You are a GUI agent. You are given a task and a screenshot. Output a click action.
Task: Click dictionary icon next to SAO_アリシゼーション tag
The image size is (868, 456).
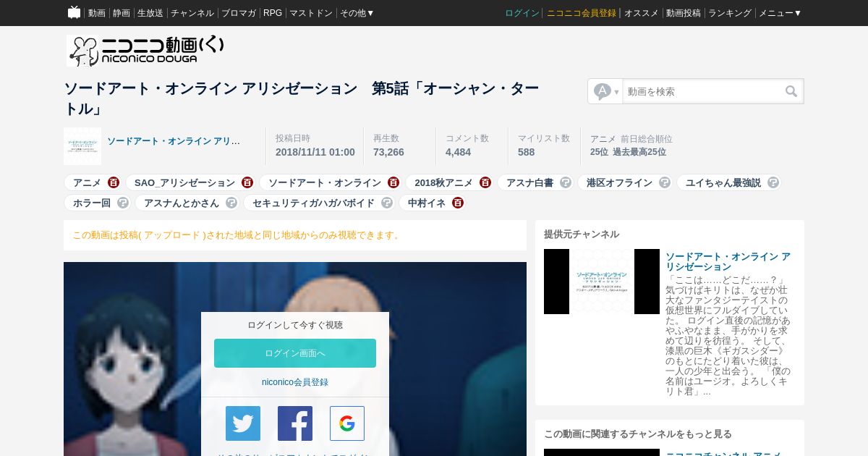(247, 182)
